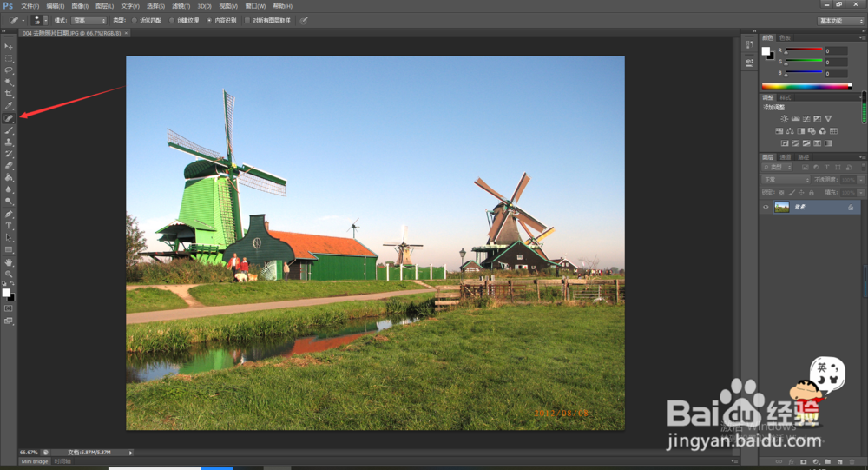Click the R red channel slider
The height and width of the screenshot is (470, 868).
click(805, 50)
